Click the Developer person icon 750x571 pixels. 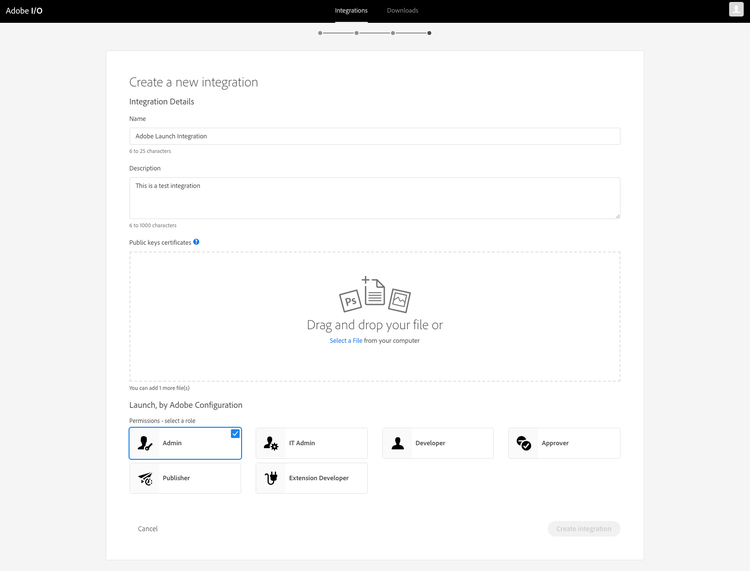[398, 443]
